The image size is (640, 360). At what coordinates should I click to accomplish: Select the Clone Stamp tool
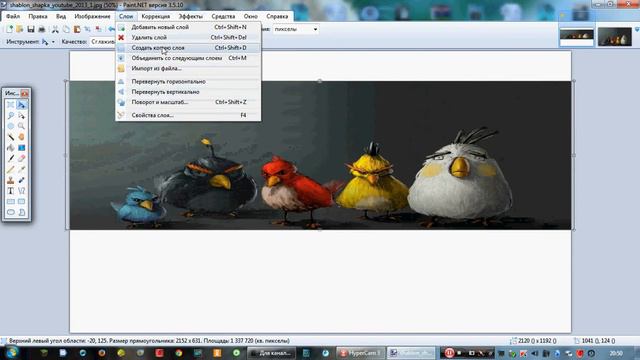pos(11,180)
